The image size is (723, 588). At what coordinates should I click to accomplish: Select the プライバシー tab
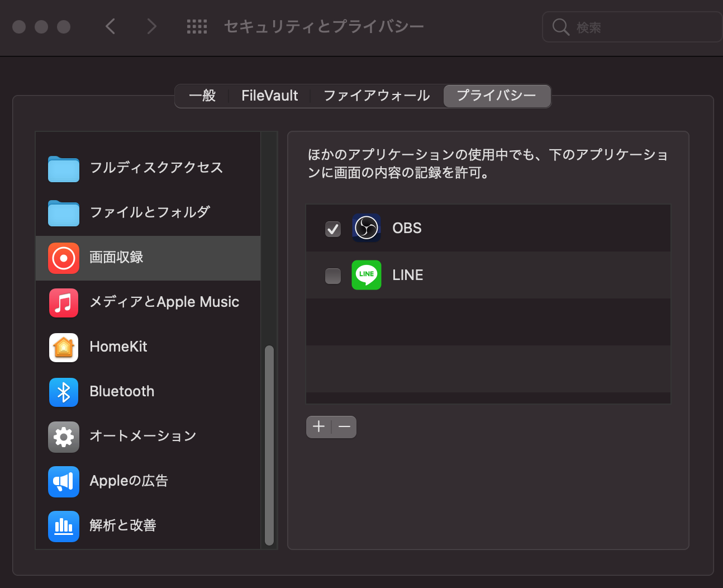[497, 96]
